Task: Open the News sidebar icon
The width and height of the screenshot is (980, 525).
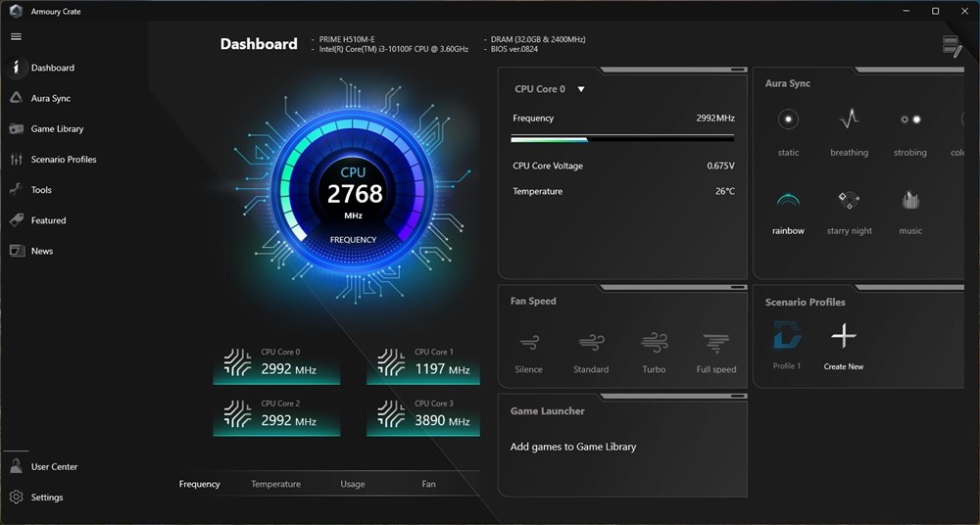Action: [17, 251]
